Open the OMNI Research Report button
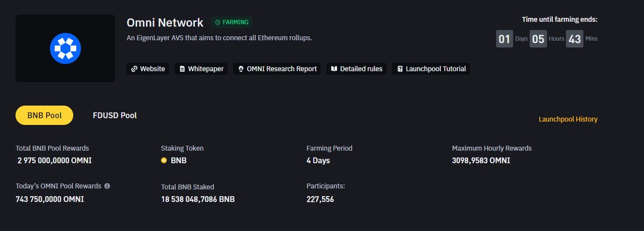Screen dimensions: 644x231 (277, 69)
